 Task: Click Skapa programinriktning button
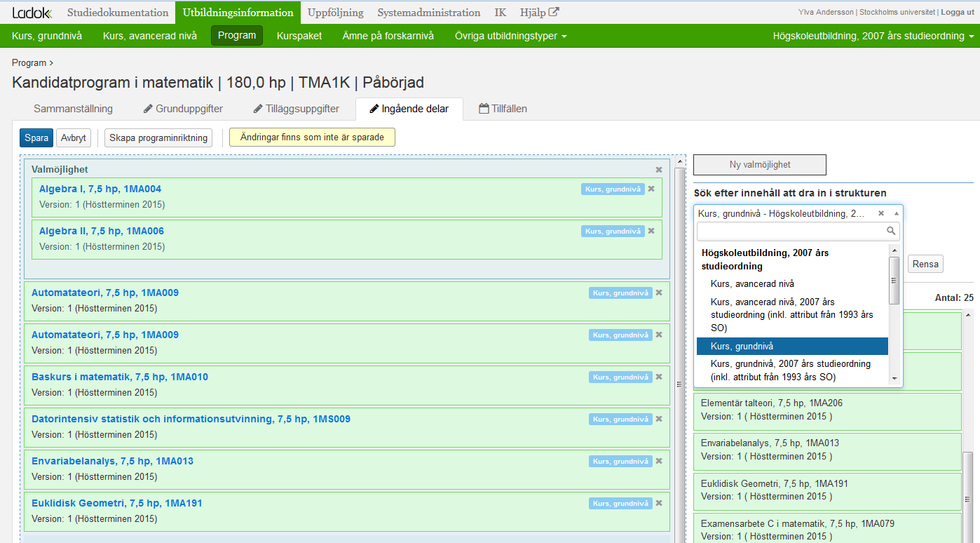(x=158, y=138)
